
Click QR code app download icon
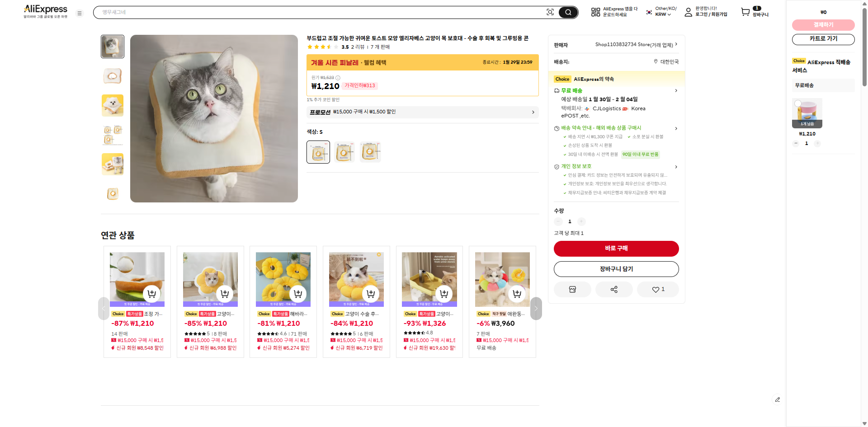pyautogui.click(x=595, y=12)
